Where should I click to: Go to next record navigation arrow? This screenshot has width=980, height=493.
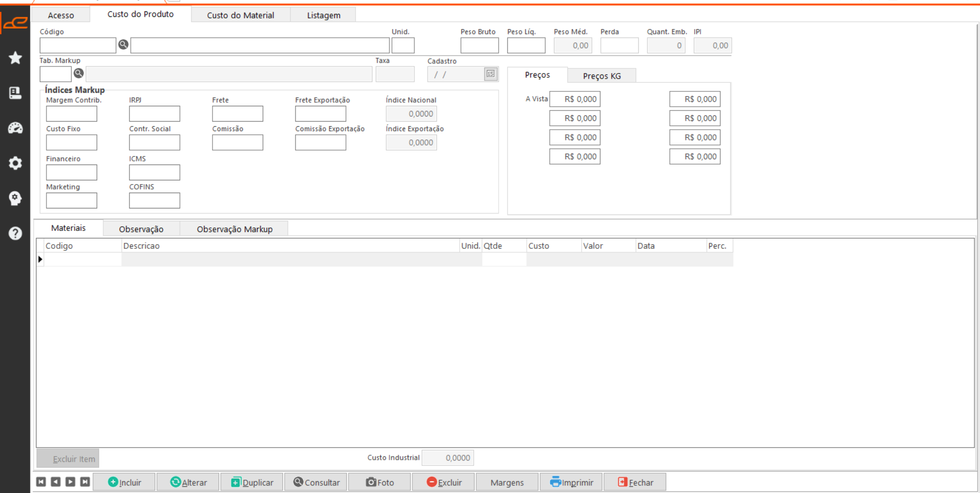[71, 482]
